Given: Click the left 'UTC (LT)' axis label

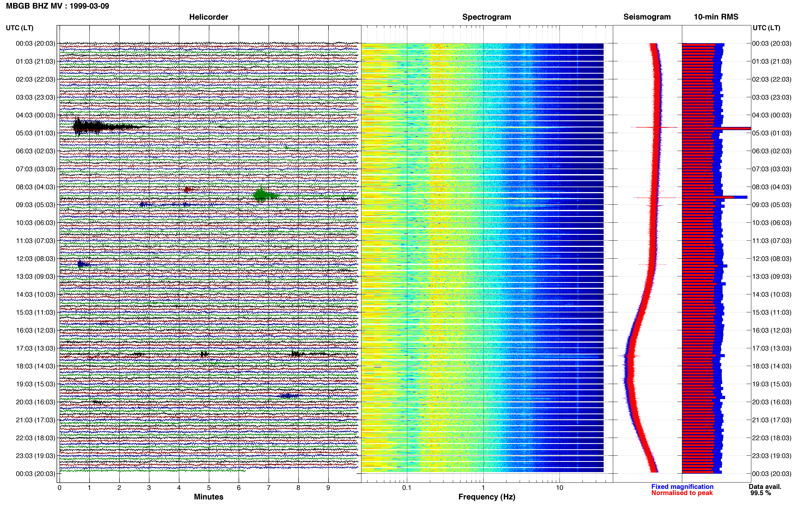Looking at the screenshot, I should [x=19, y=28].
